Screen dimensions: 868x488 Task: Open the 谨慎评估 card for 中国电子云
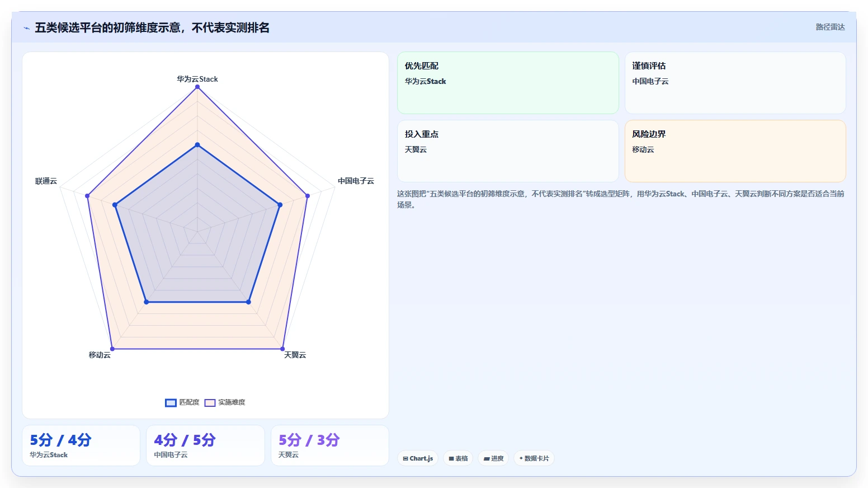click(735, 83)
